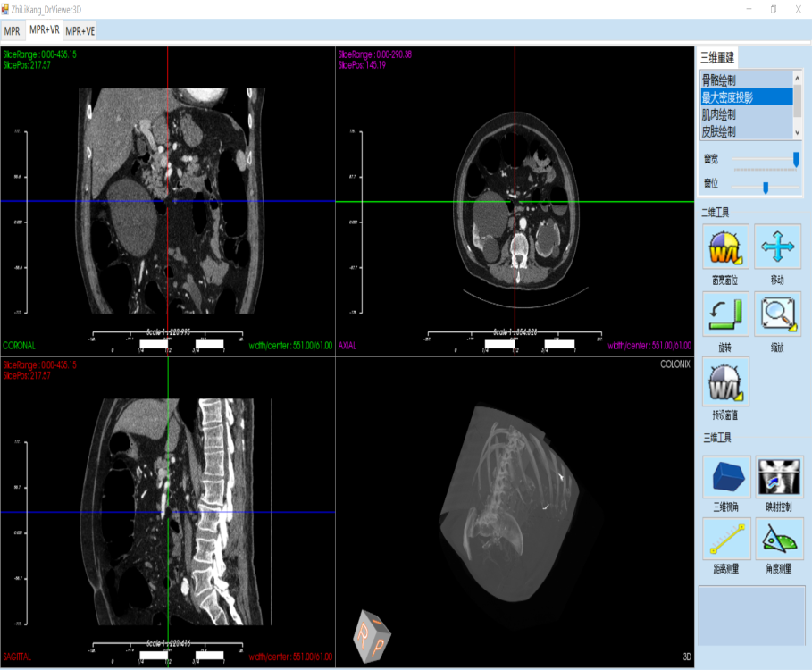Activate the 移动 move tool

(x=777, y=247)
